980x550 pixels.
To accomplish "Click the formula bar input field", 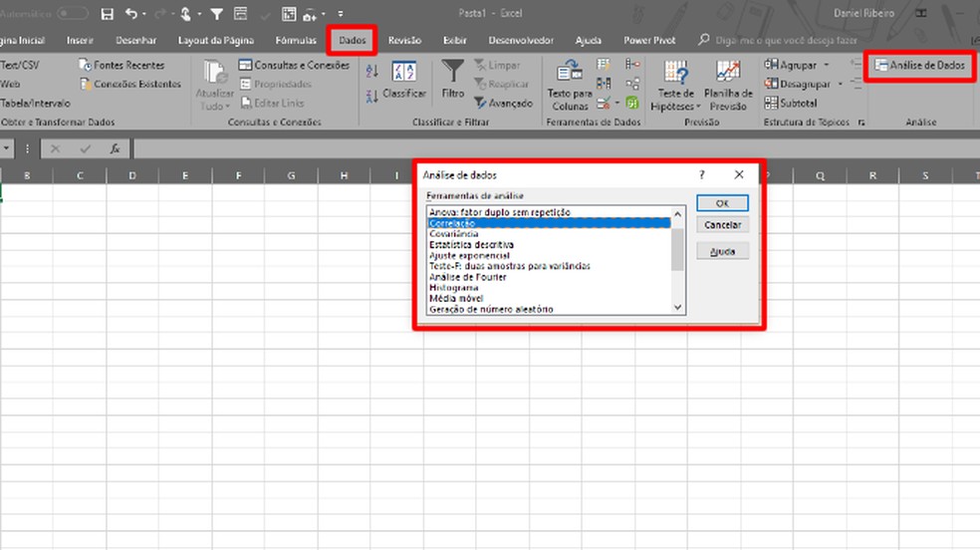I will pyautogui.click(x=557, y=148).
